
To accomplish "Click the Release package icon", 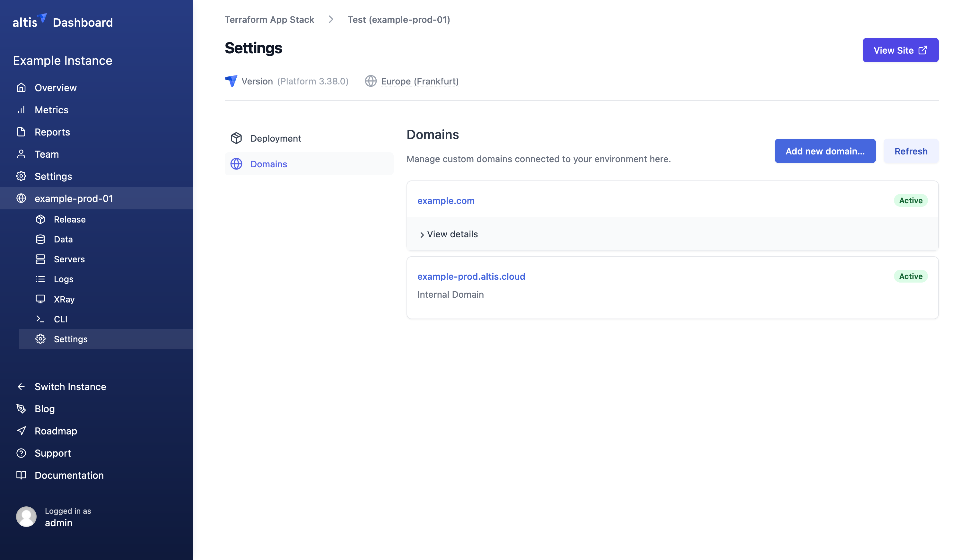I will pyautogui.click(x=40, y=219).
